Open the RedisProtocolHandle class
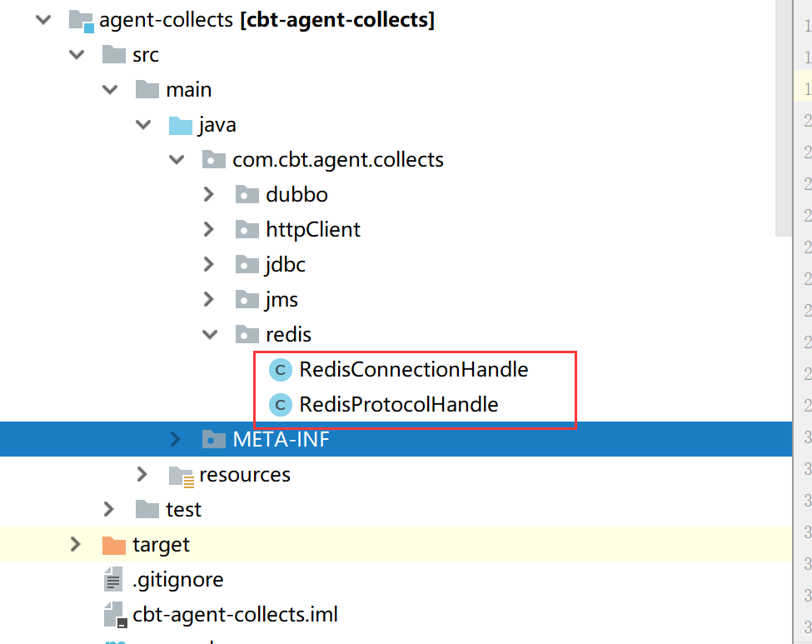The image size is (812, 644). pyautogui.click(x=398, y=405)
